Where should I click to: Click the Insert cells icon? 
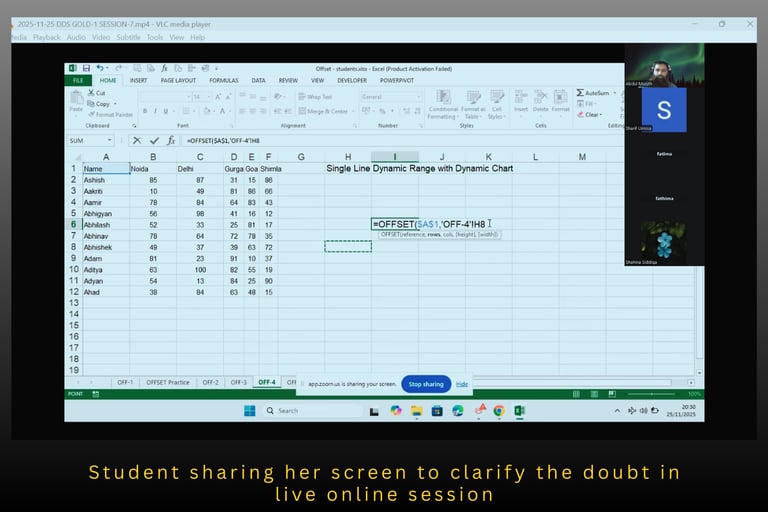(x=521, y=97)
